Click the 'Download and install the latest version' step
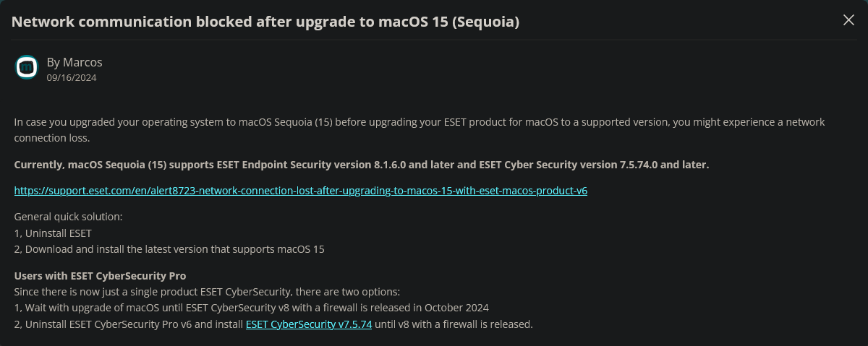The image size is (868, 346). [x=174, y=249]
